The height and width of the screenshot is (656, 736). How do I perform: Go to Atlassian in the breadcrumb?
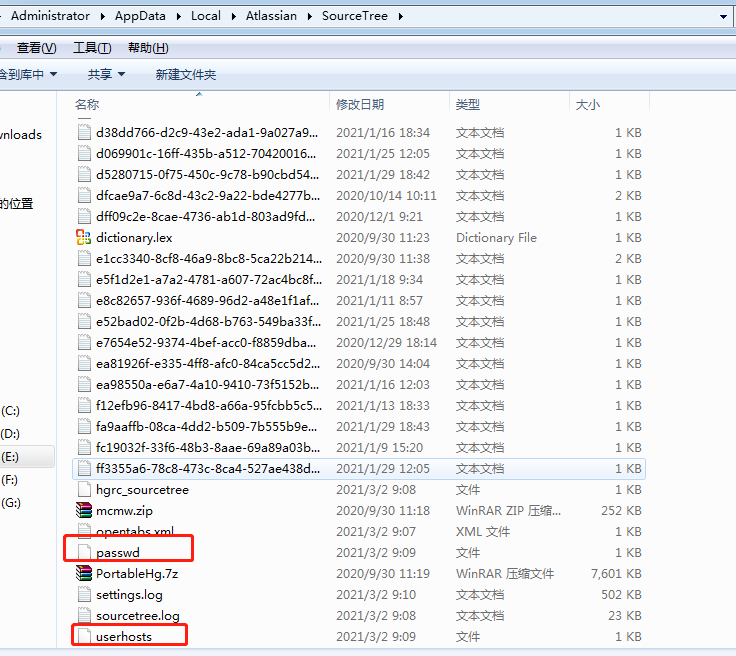coord(271,16)
